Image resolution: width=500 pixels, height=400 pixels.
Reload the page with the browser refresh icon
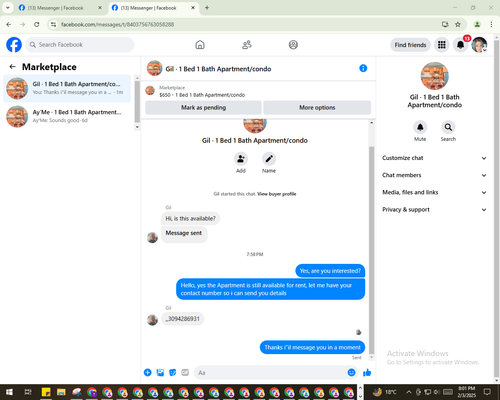(x=37, y=24)
